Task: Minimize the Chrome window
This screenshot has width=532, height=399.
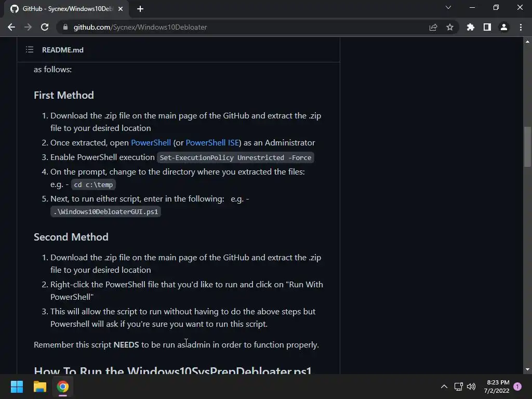Action: point(472,7)
